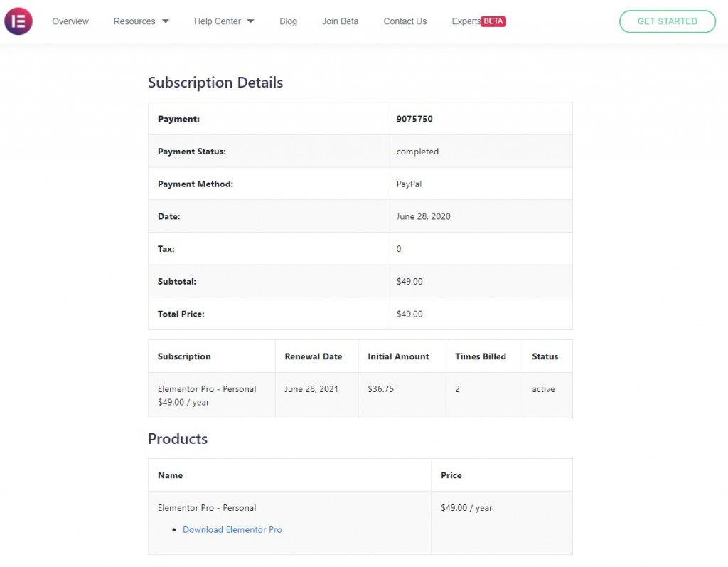This screenshot has width=728, height=567.
Task: Click the Subscription Details heading
Action: 215,83
